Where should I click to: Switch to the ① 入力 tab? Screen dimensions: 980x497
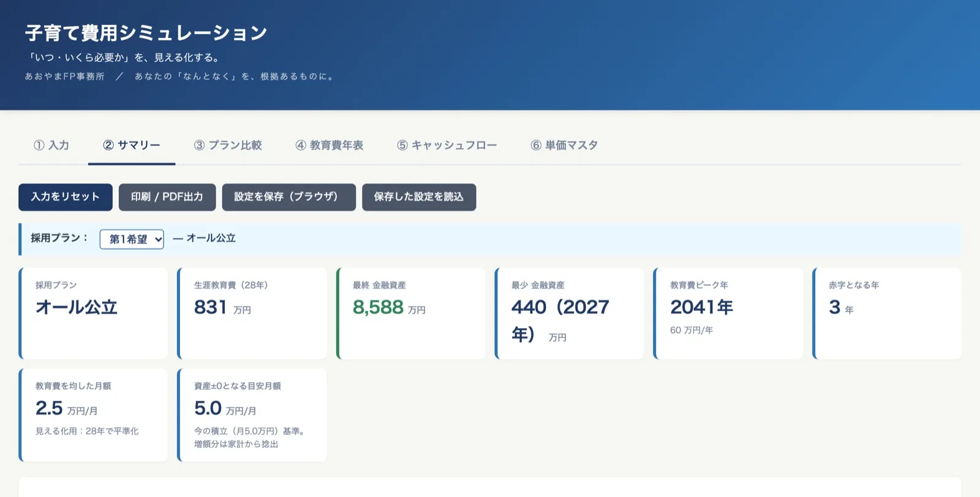(51, 145)
